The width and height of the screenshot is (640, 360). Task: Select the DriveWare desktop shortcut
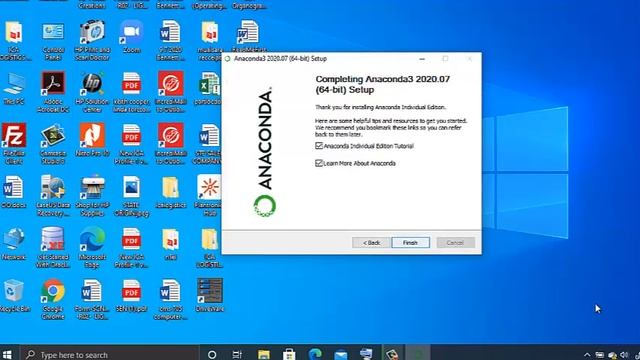[209, 296]
